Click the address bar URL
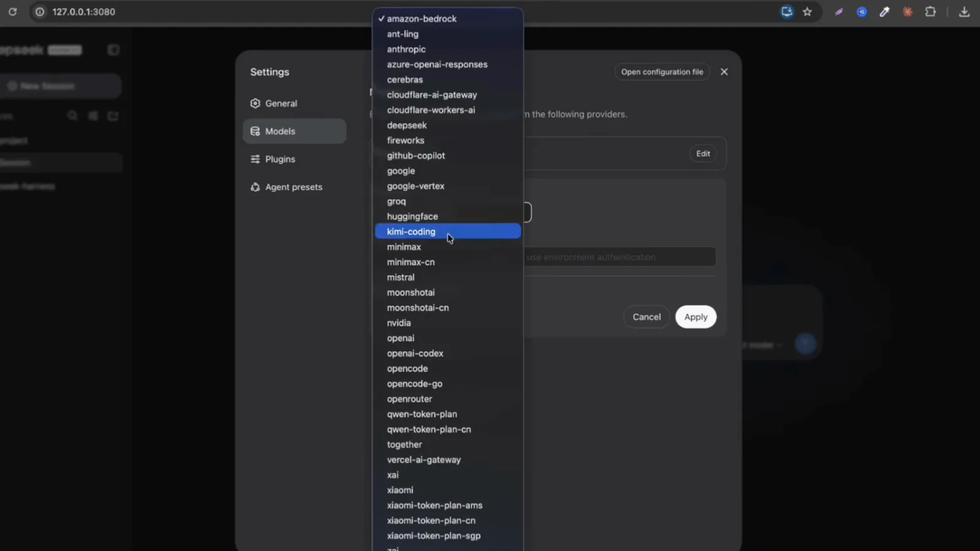 click(84, 12)
